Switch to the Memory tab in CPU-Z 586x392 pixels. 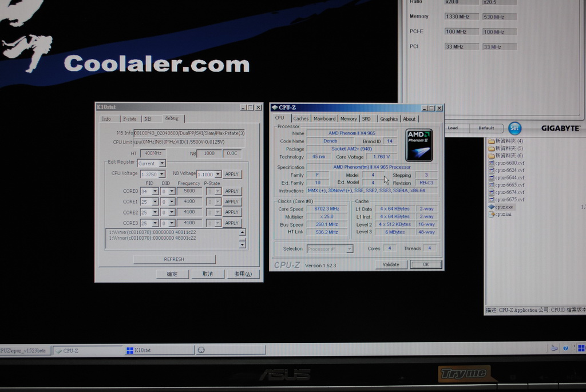click(x=349, y=119)
